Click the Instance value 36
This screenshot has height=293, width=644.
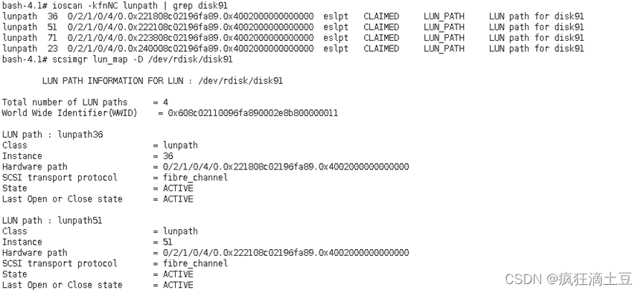click(x=168, y=156)
